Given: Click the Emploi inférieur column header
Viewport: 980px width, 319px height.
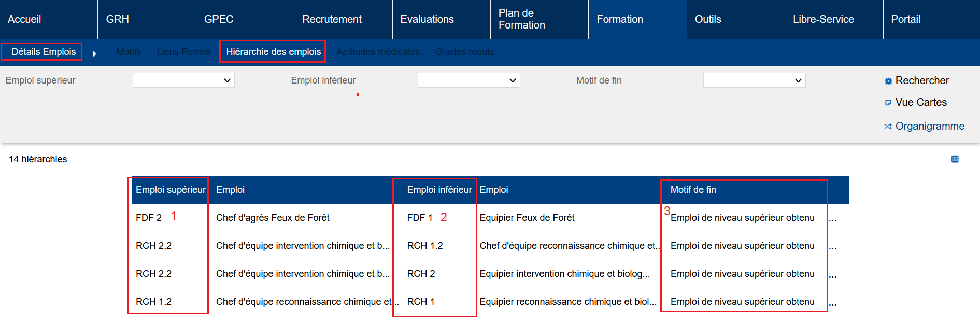Looking at the screenshot, I should tap(439, 190).
